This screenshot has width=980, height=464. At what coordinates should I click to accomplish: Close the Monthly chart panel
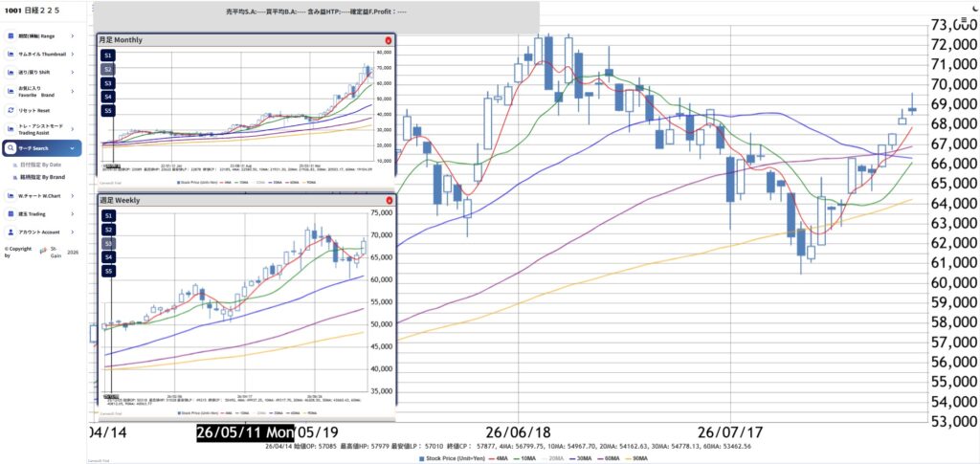click(389, 40)
